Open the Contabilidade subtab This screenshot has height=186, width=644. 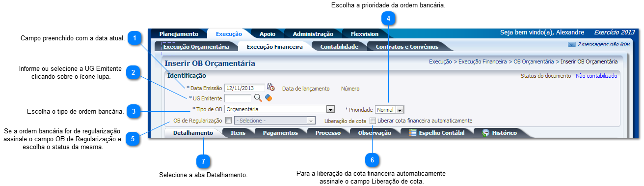point(340,47)
